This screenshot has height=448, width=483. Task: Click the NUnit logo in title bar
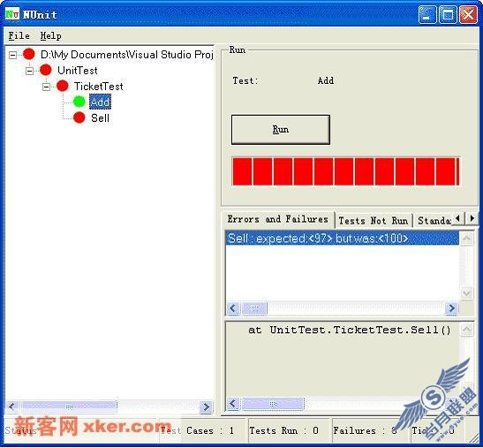(12, 14)
